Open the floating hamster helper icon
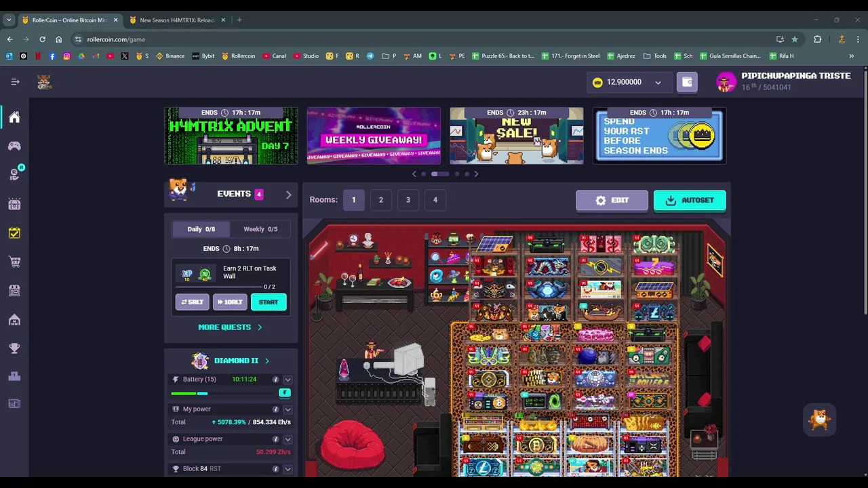868x488 pixels. click(x=820, y=419)
